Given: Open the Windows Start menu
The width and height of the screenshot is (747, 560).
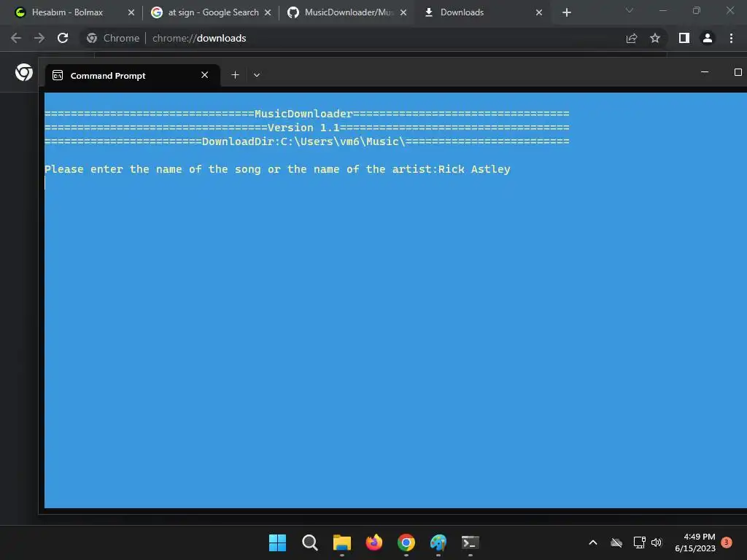Looking at the screenshot, I should [278, 542].
